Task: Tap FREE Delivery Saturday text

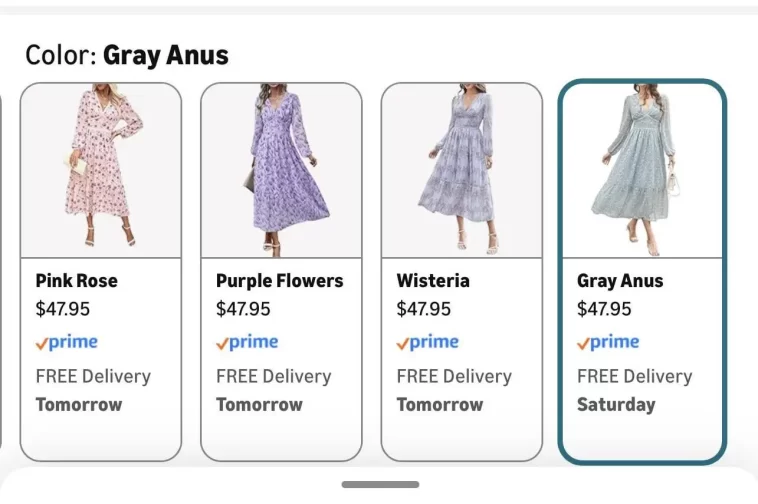Action: tap(634, 390)
